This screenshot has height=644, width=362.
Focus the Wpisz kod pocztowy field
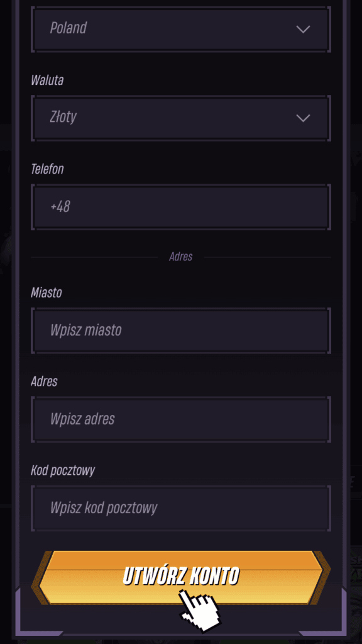click(181, 508)
